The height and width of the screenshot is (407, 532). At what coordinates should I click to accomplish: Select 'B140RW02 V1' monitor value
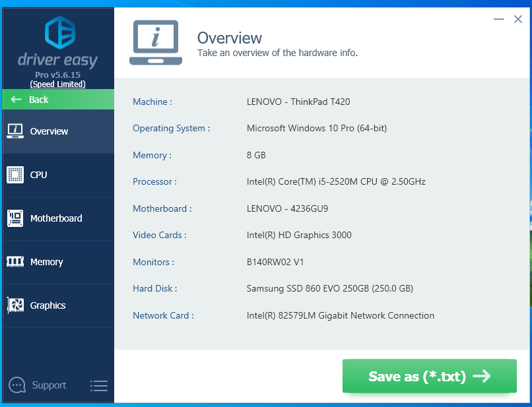pyautogui.click(x=275, y=262)
